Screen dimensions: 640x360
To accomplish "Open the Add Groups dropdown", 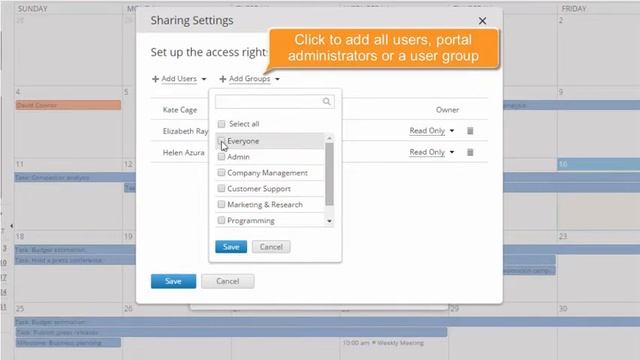I will tap(249, 79).
